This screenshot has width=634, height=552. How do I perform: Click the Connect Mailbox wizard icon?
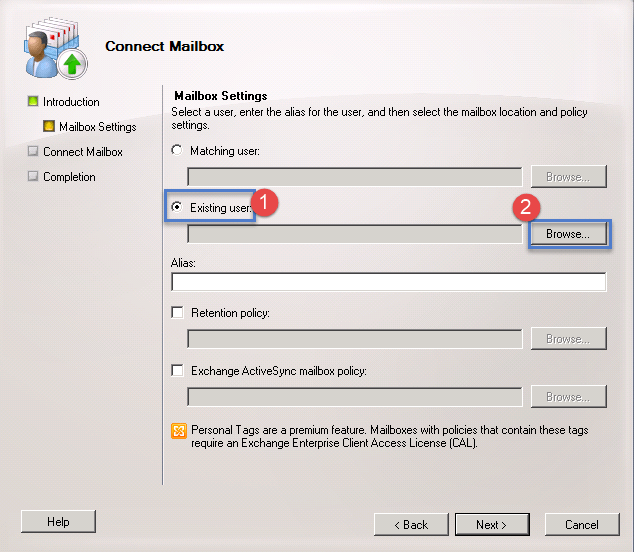(x=55, y=48)
